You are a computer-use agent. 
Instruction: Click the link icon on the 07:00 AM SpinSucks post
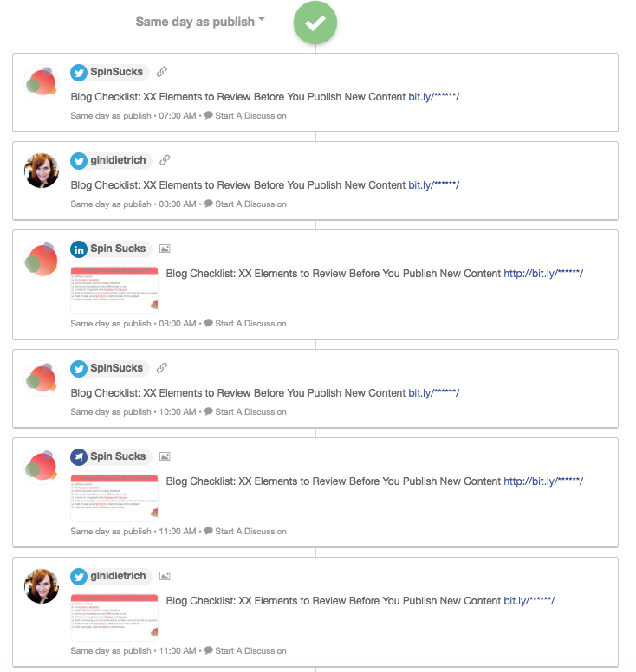coord(162,73)
